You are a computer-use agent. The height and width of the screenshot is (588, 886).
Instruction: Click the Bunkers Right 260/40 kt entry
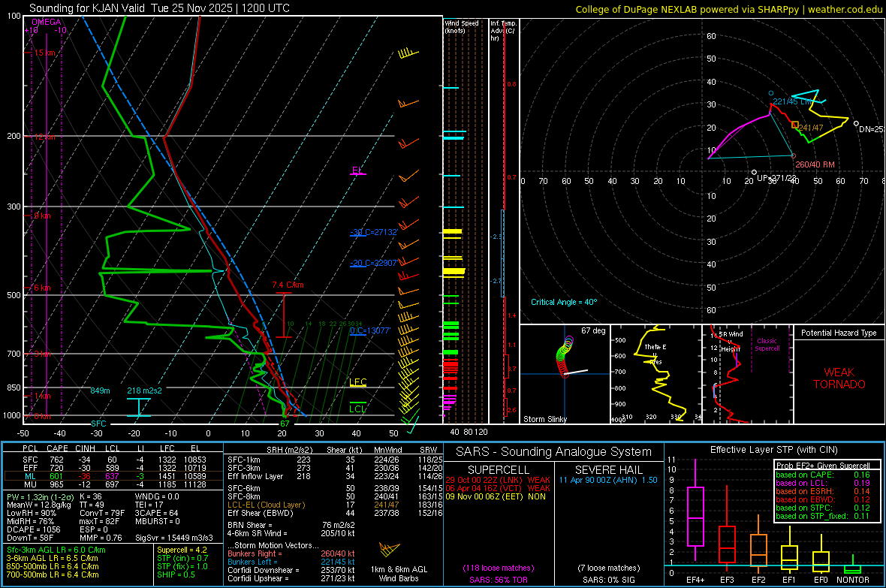coord(291,553)
